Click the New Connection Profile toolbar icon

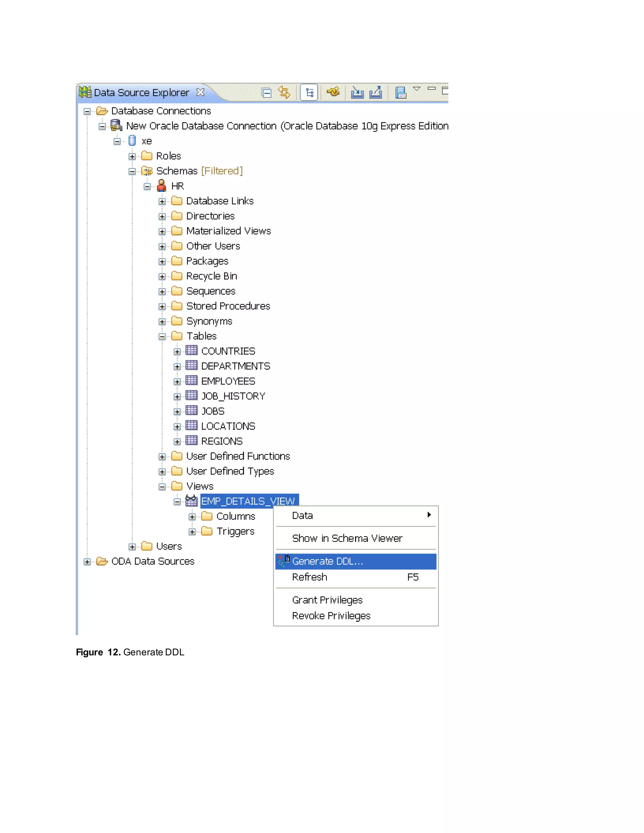[x=333, y=92]
